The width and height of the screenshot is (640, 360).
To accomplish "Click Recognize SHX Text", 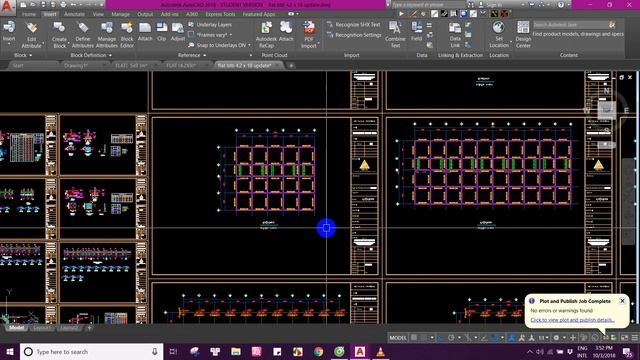I will click(x=353, y=24).
